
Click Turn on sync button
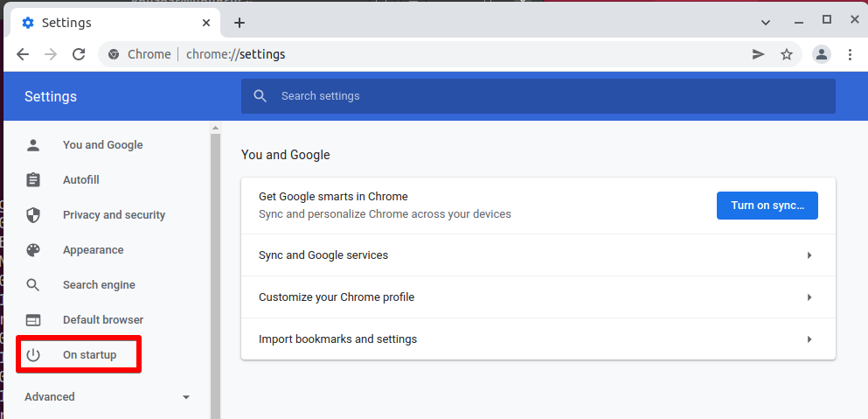tap(767, 206)
